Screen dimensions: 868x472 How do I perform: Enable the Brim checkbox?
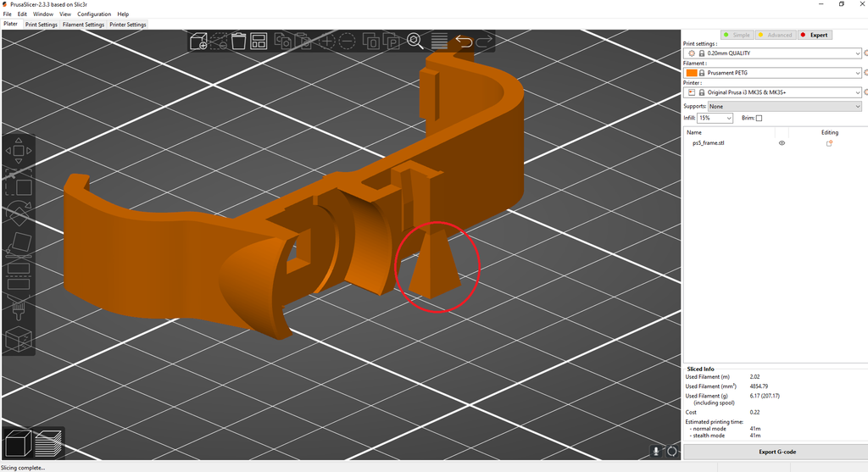pos(759,119)
